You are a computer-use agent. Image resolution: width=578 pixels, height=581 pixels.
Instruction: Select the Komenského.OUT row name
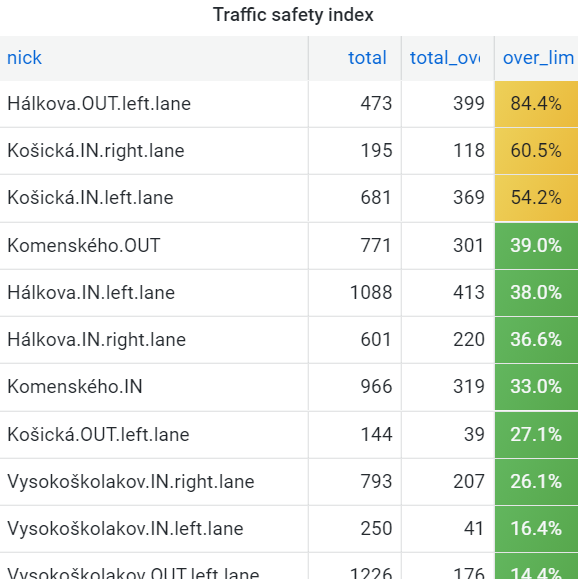[x=84, y=246]
